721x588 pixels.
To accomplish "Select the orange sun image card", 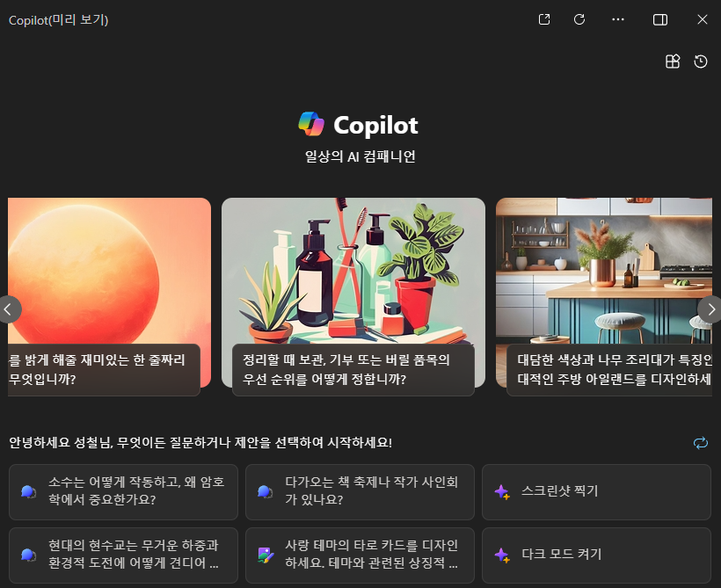I will coord(110,293).
